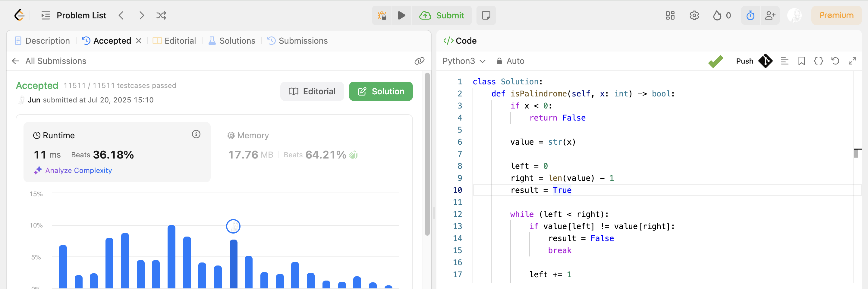Expand editor to fullscreen
Screen dimensions: 868x289
pos(852,61)
